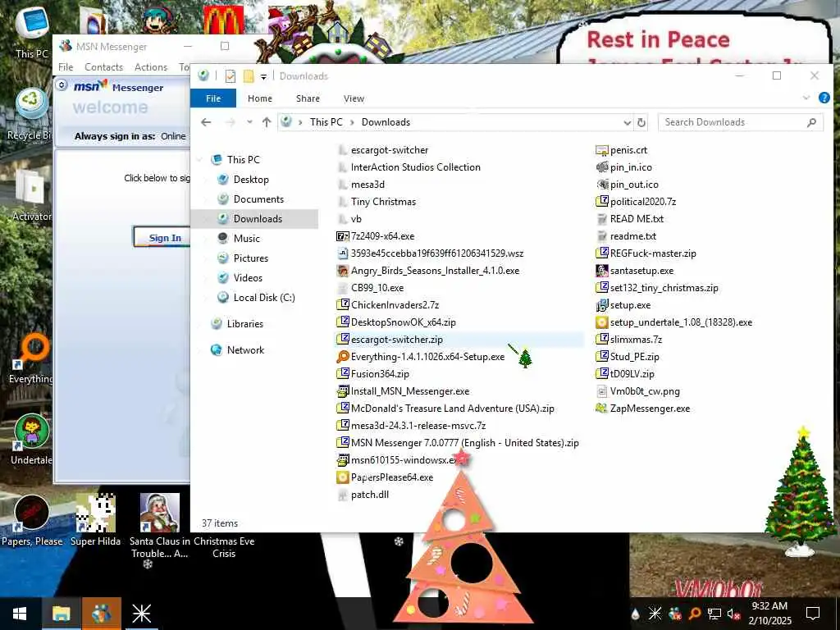
Task: Open the Share ribbon tab
Action: pyautogui.click(x=308, y=98)
